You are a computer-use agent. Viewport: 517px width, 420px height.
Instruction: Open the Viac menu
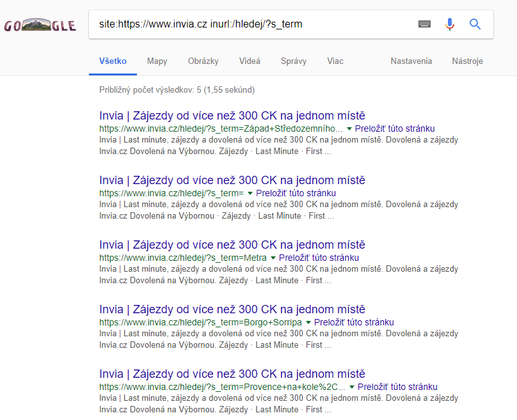[335, 61]
